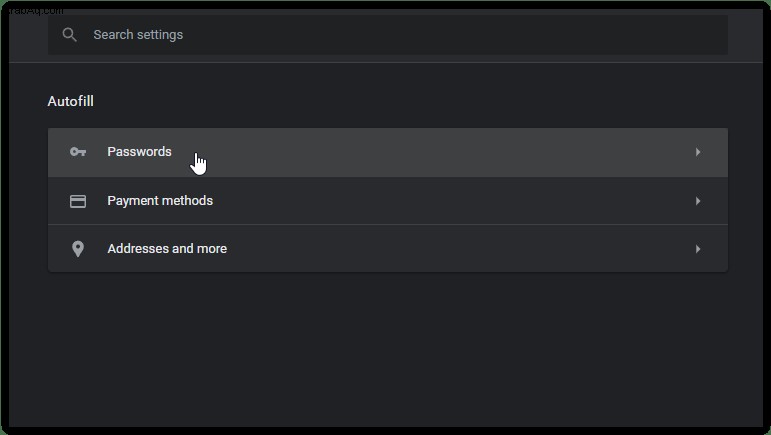Open the Passwords settings entry
This screenshot has width=771, height=435.
coord(388,152)
